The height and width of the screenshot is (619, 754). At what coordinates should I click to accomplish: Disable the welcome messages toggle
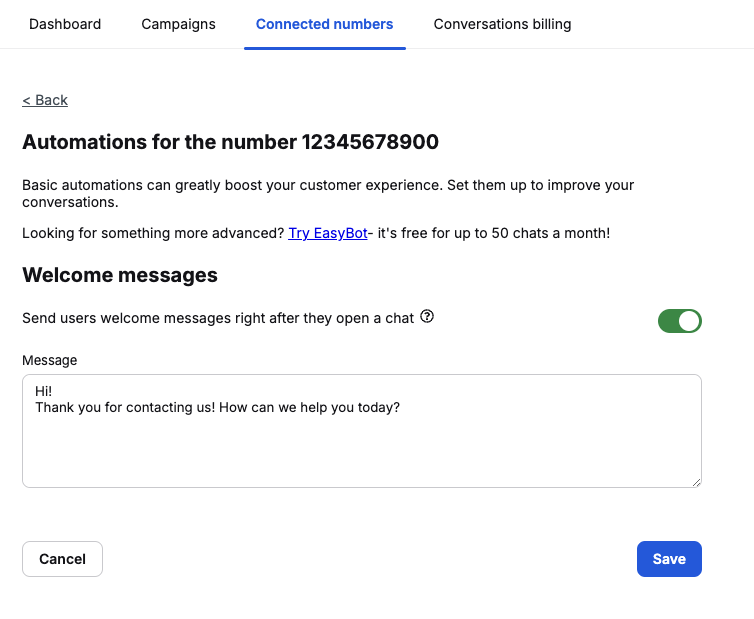point(680,321)
